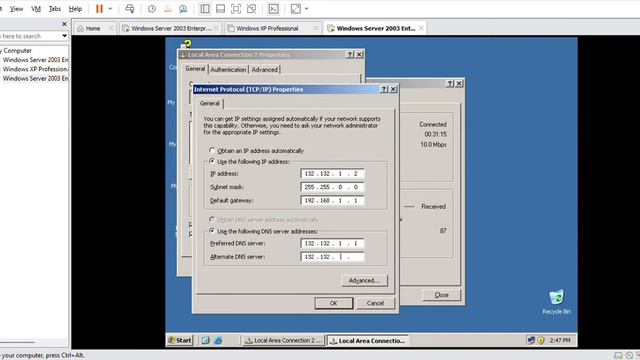Click the IP address field
640x360 pixels.
pos(332,173)
